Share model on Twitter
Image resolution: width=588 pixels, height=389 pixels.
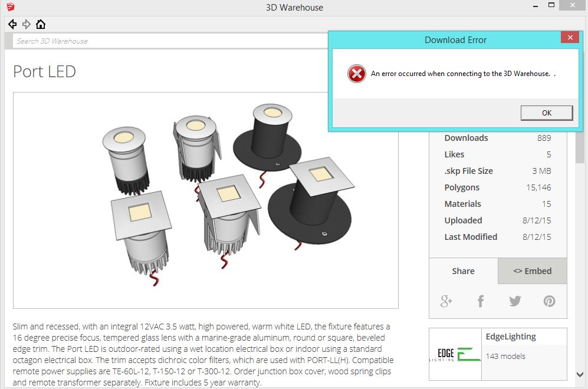pyautogui.click(x=515, y=301)
